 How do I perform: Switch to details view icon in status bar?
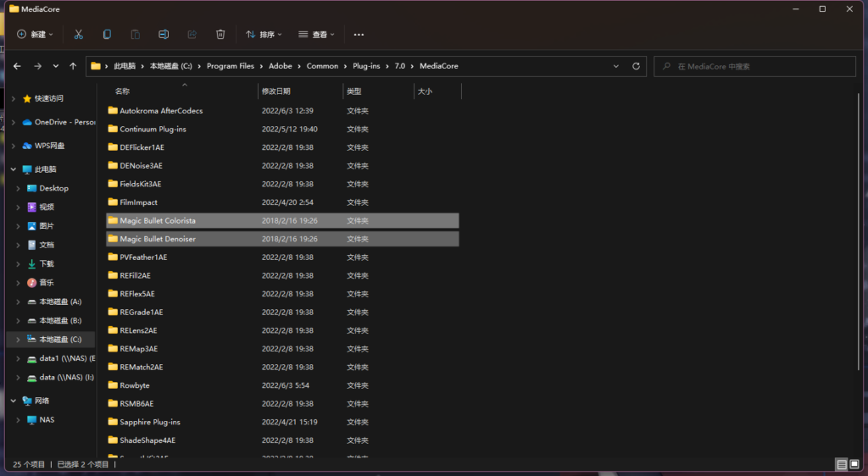pyautogui.click(x=842, y=464)
